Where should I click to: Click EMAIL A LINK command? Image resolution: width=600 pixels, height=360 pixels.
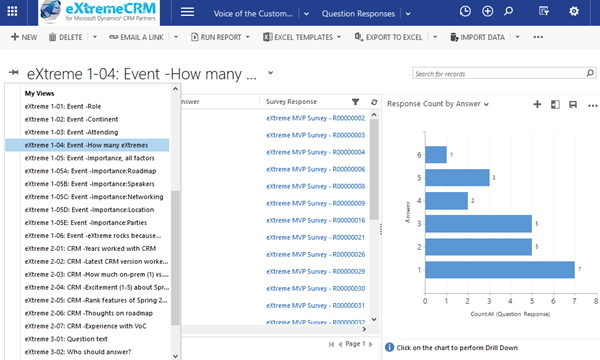(x=137, y=37)
